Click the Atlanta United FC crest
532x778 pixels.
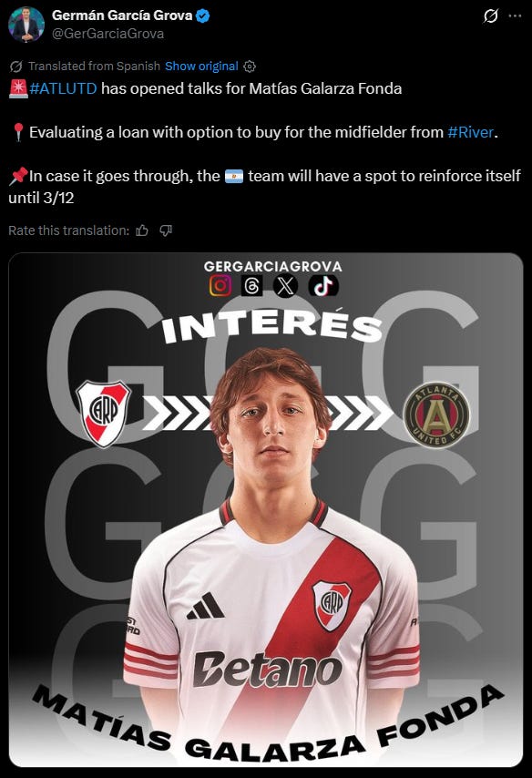click(x=436, y=415)
